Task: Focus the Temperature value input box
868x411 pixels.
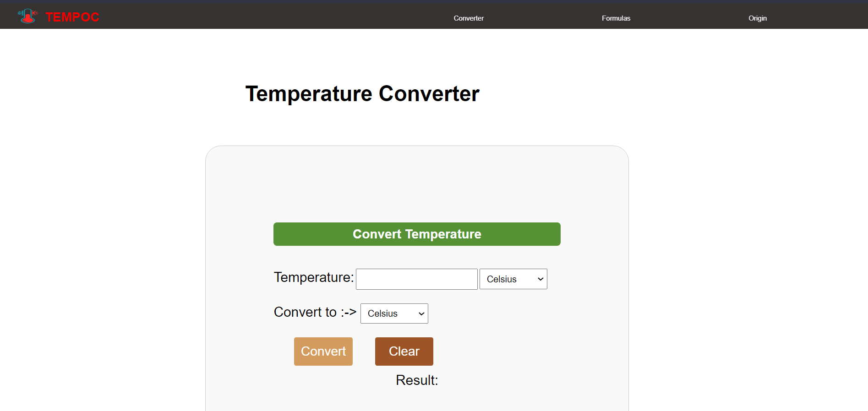Action: coord(416,279)
